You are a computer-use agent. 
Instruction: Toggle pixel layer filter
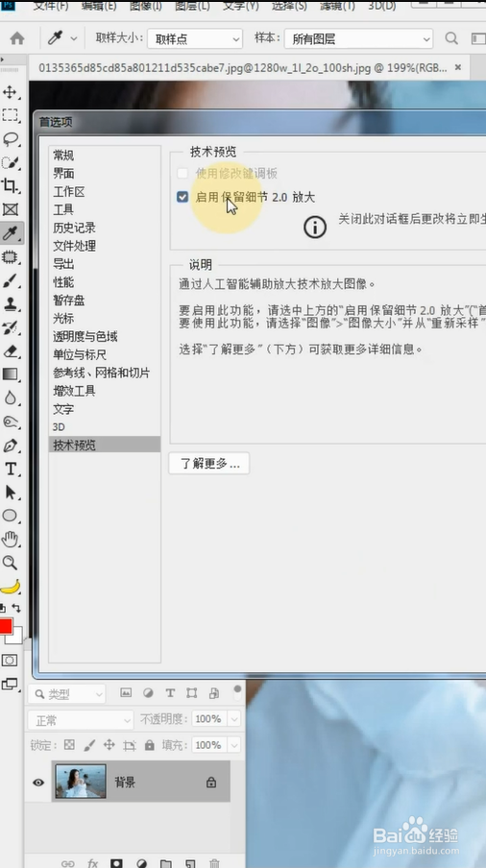coord(126,693)
